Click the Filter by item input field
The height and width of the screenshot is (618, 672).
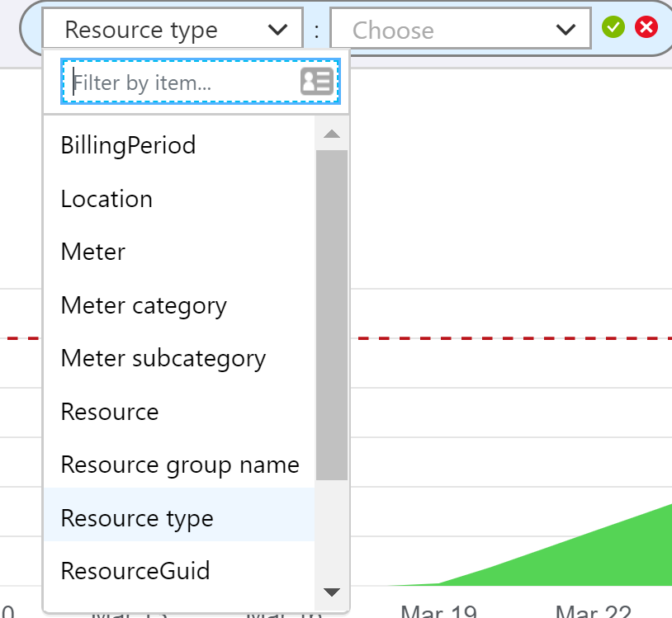tap(182, 82)
